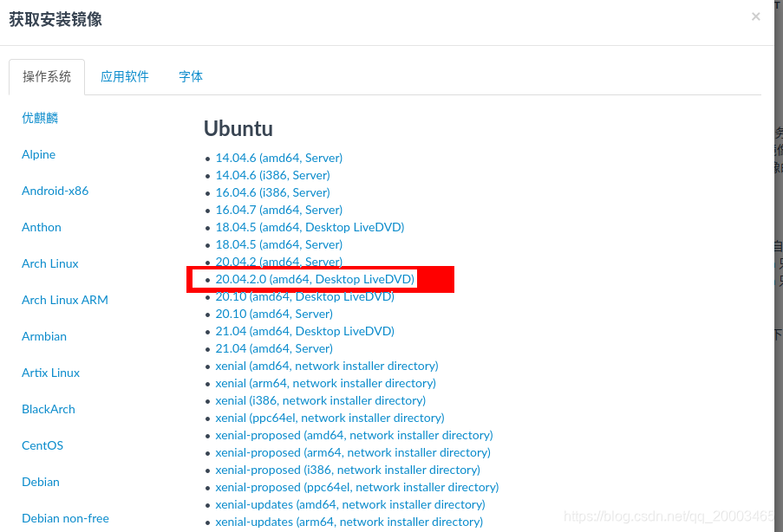783x532 pixels.
Task: Select BlackArch in the distro list
Action: [x=49, y=409]
